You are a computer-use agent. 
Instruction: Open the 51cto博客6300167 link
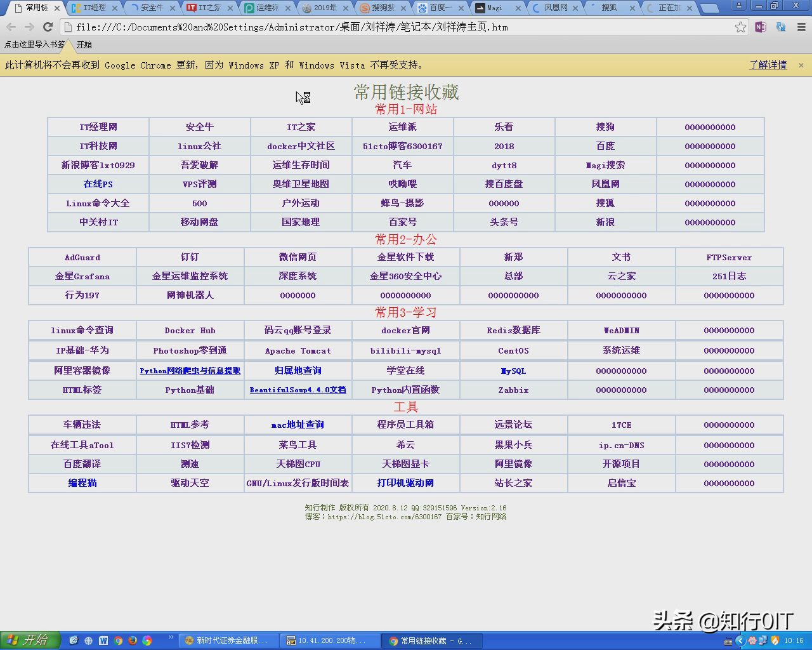tap(403, 146)
